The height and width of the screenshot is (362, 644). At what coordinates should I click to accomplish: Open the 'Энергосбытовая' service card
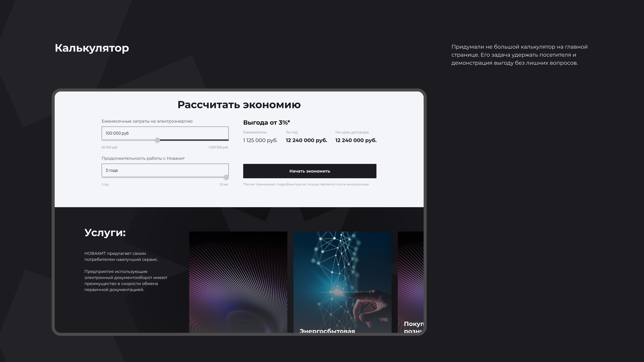click(x=342, y=282)
